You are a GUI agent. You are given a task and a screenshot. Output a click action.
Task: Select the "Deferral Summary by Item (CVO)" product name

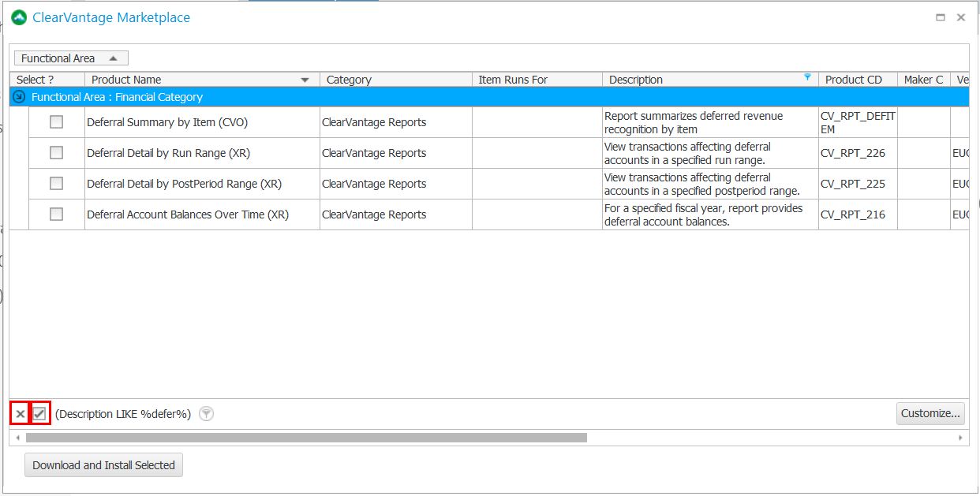pyautogui.click(x=167, y=122)
